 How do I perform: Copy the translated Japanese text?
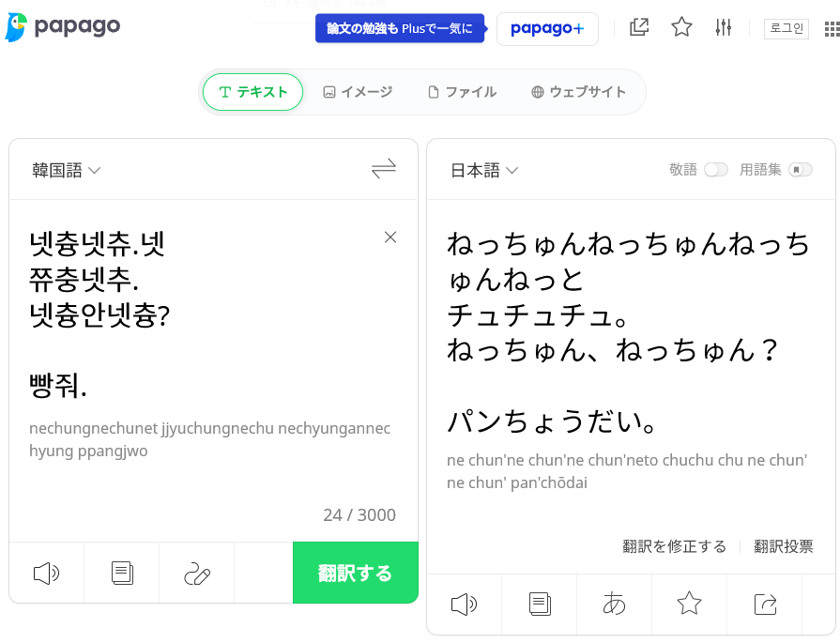tap(540, 604)
